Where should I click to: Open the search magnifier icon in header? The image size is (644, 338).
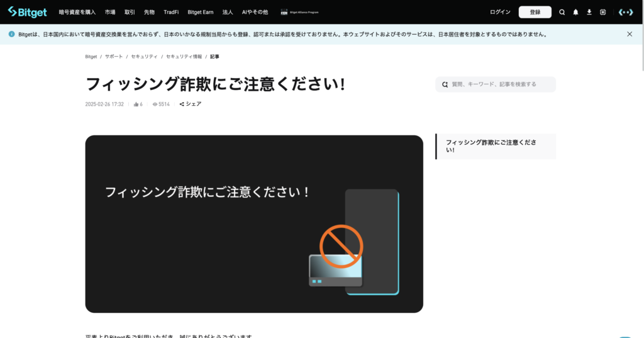pos(562,13)
